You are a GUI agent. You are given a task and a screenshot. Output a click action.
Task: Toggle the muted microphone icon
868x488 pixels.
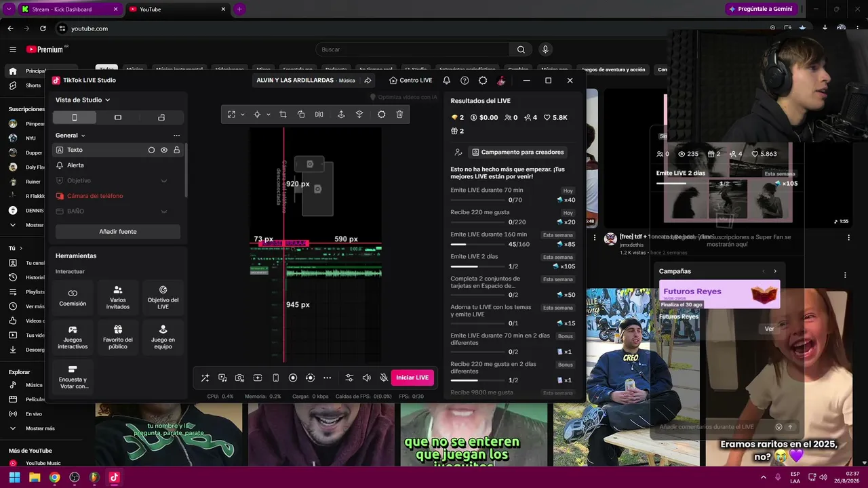pyautogui.click(x=384, y=378)
